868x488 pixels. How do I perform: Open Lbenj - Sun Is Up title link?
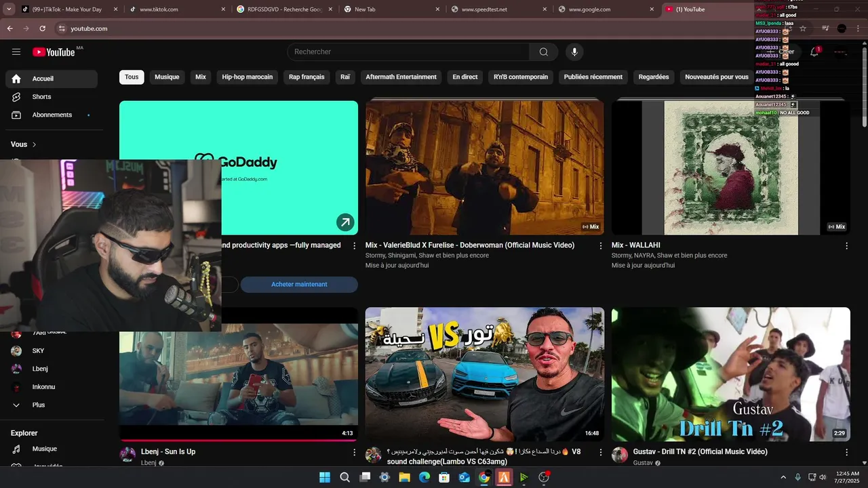click(168, 452)
